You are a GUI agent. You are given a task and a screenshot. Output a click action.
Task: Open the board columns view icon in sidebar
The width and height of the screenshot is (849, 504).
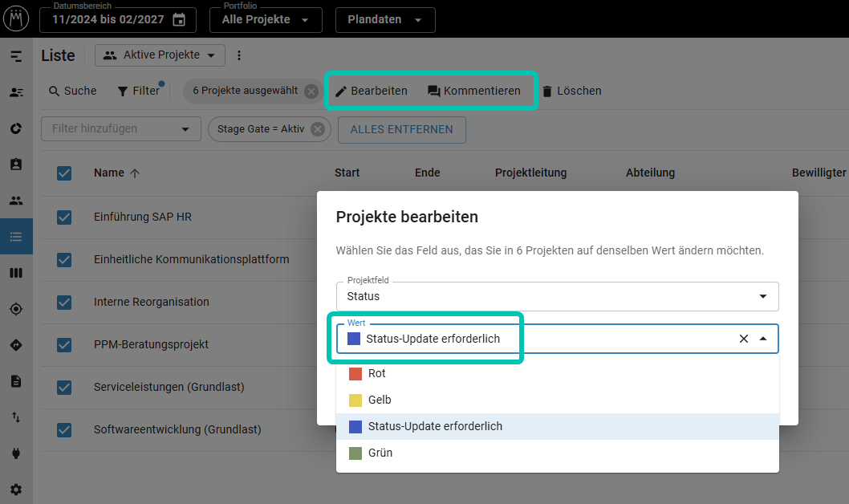16,273
